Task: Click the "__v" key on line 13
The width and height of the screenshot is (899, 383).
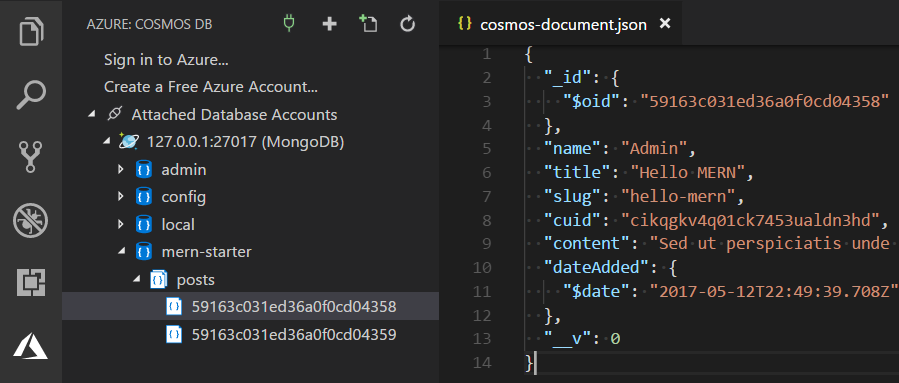Action: [568, 339]
